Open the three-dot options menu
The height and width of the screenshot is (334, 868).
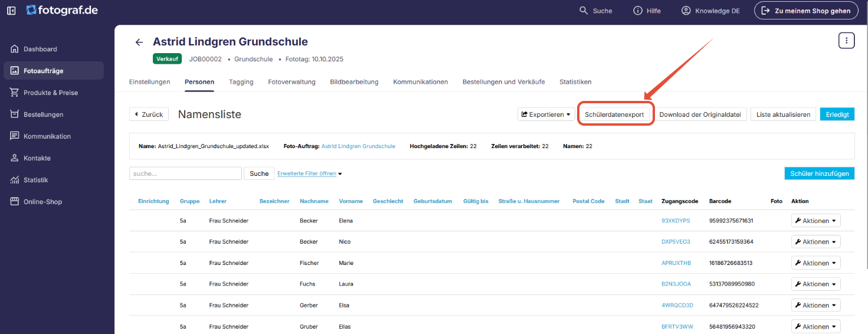point(847,41)
